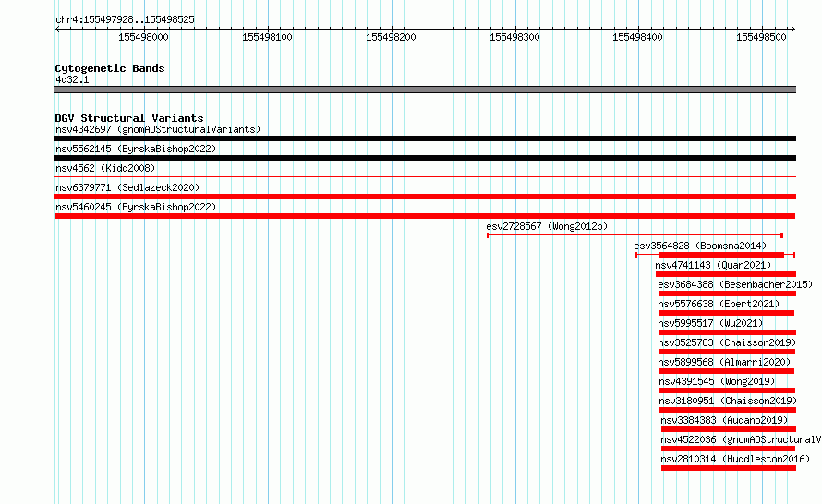Open esv3684388 (Besenbacher2015) variant

735,284
